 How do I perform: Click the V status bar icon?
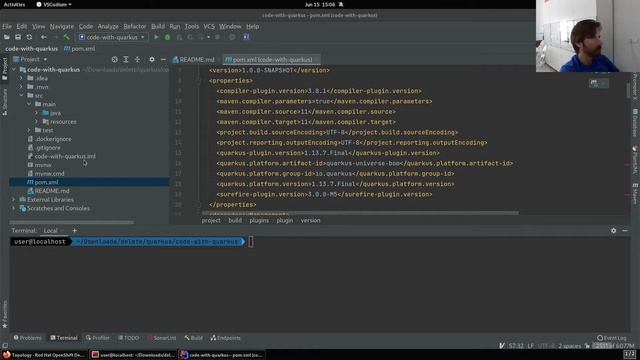502,346
